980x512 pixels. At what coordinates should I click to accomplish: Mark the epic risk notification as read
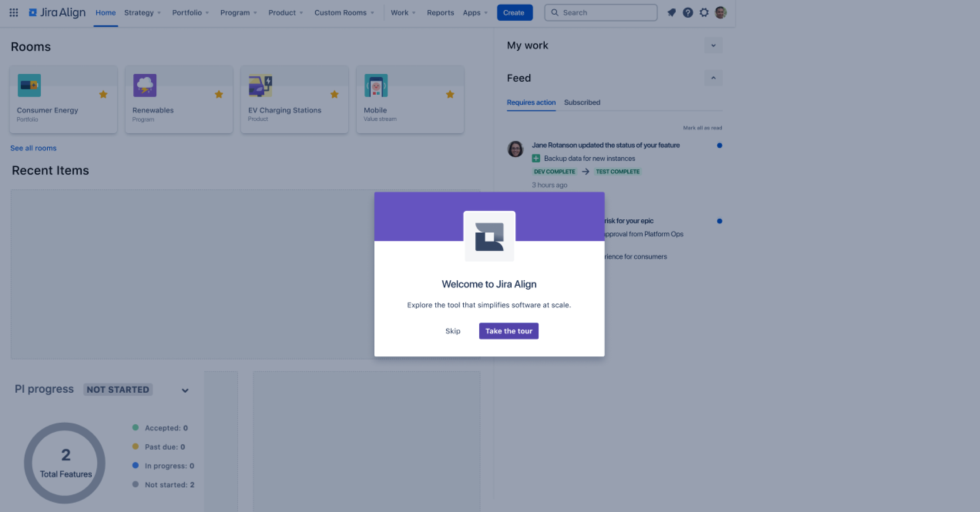coord(719,221)
